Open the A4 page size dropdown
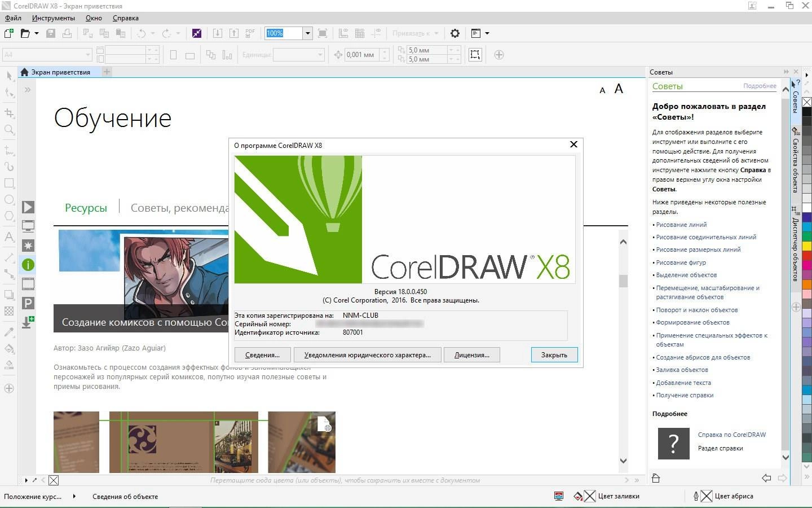Viewport: 812px width, 508px height. (88, 55)
